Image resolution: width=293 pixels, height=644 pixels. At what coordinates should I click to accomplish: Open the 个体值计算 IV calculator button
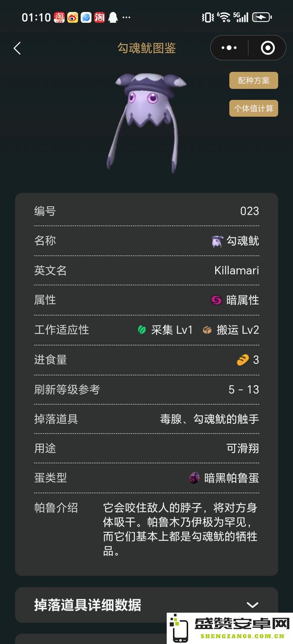pos(254,108)
